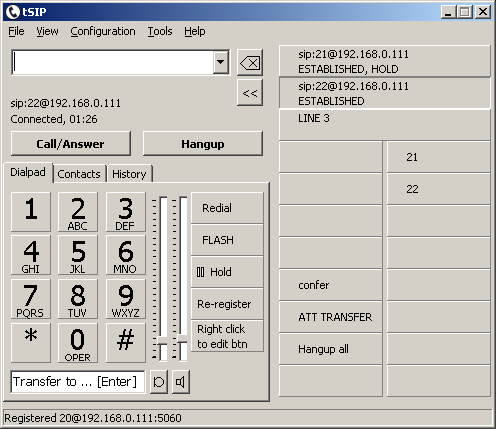Click the tSIP phone icon in title bar
The width and height of the screenshot is (496, 429).
13,12
